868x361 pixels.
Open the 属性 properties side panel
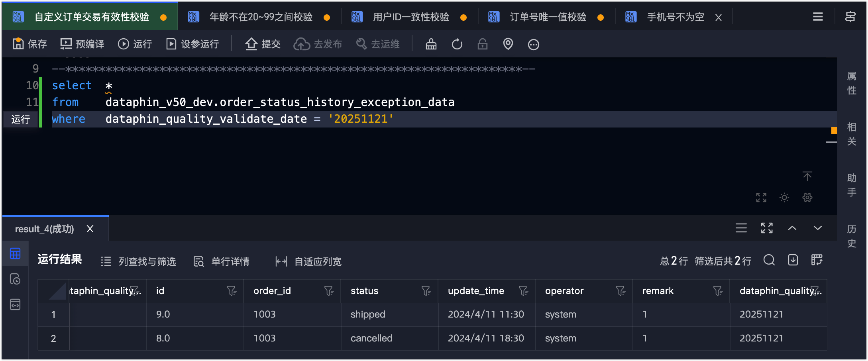coord(852,83)
